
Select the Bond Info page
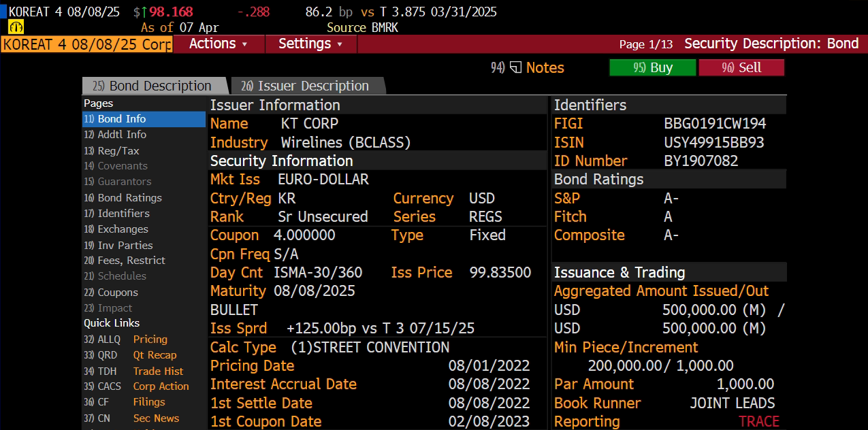[x=144, y=119]
